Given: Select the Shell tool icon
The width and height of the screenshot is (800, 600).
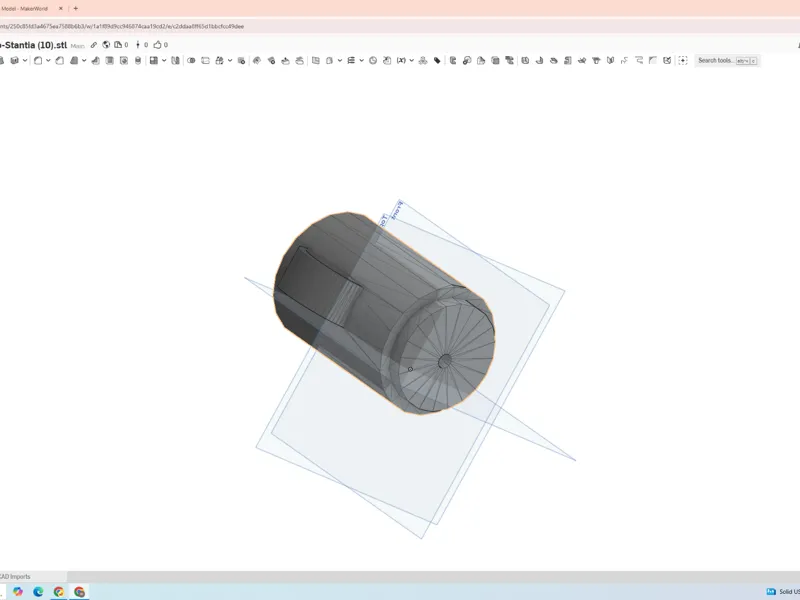Looking at the screenshot, I should click(x=109, y=60).
